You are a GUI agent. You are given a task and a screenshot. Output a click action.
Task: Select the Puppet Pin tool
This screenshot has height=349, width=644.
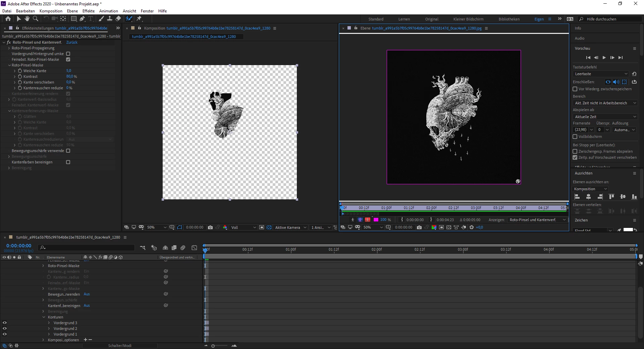pyautogui.click(x=139, y=19)
